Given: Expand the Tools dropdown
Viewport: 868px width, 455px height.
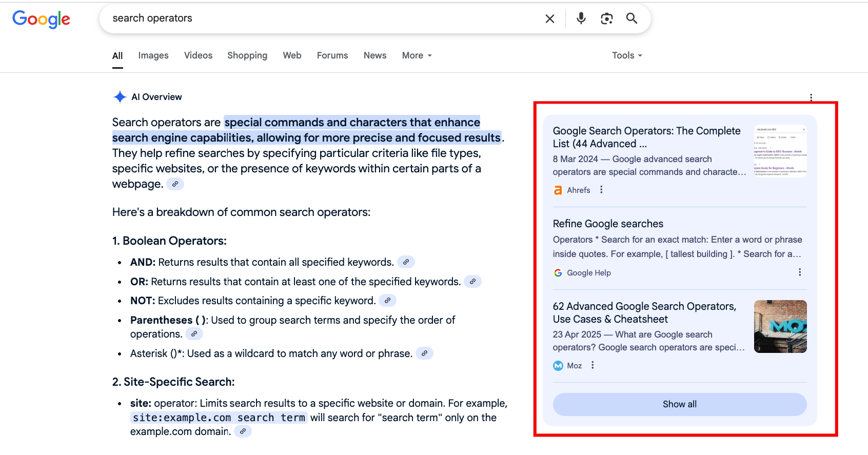Looking at the screenshot, I should pos(626,55).
